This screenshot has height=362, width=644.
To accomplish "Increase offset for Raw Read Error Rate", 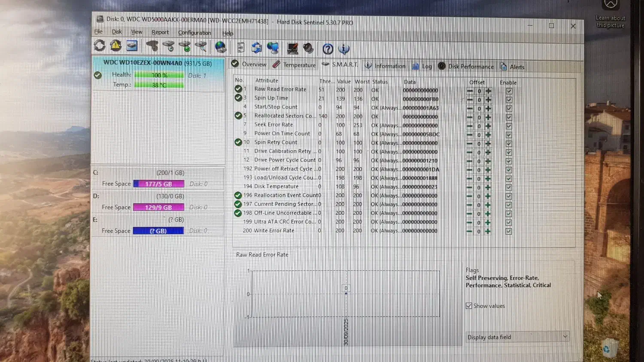I will (x=488, y=91).
